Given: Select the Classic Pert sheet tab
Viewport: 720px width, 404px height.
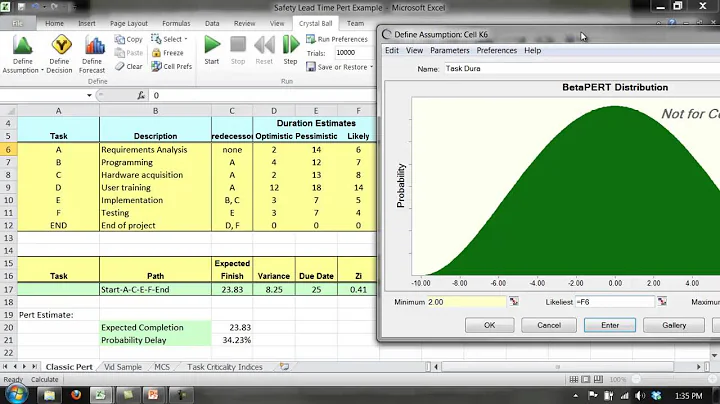Looking at the screenshot, I should pos(69,367).
